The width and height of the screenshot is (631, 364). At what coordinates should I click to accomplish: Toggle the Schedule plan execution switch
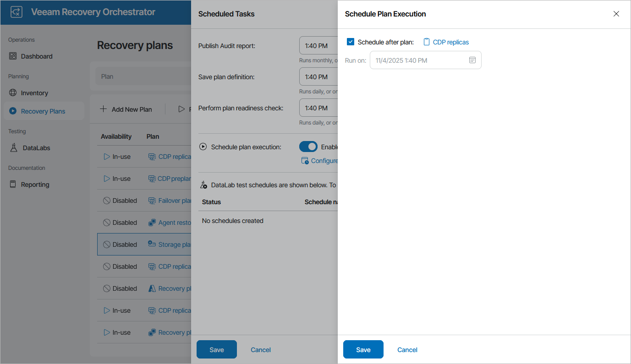click(x=308, y=147)
